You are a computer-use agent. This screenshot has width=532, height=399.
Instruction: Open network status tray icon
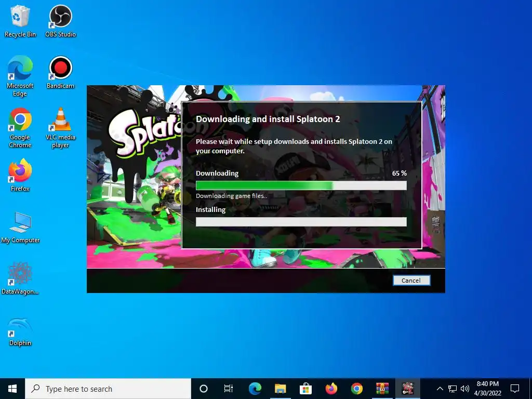(453, 389)
